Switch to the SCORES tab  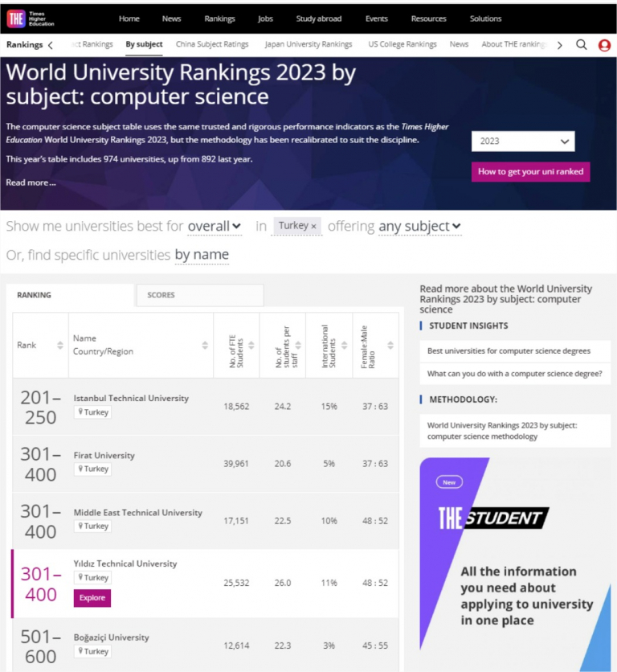(x=200, y=295)
